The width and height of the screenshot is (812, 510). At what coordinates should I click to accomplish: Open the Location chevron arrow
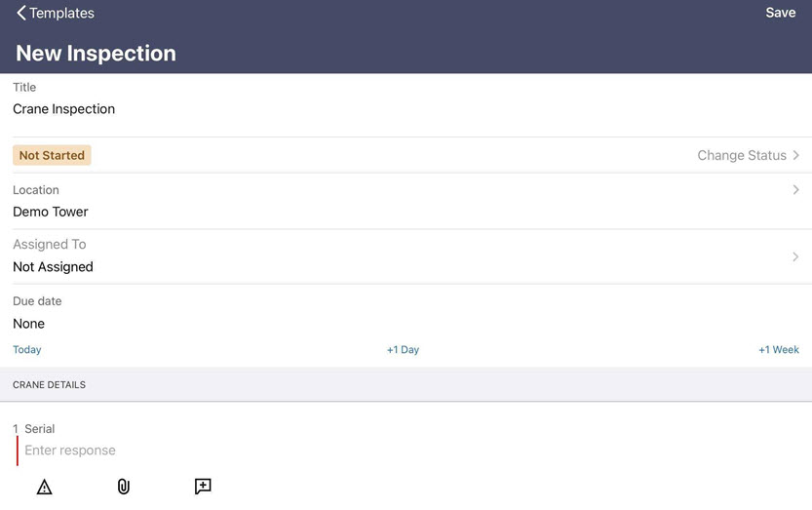796,190
